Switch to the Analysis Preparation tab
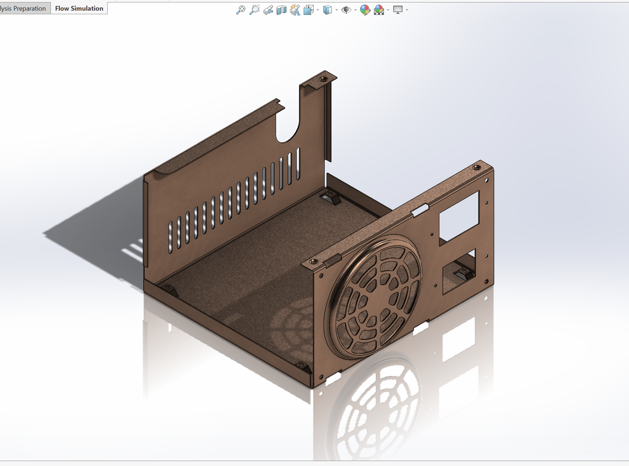Viewport: 629px width, 466px height. (23, 8)
